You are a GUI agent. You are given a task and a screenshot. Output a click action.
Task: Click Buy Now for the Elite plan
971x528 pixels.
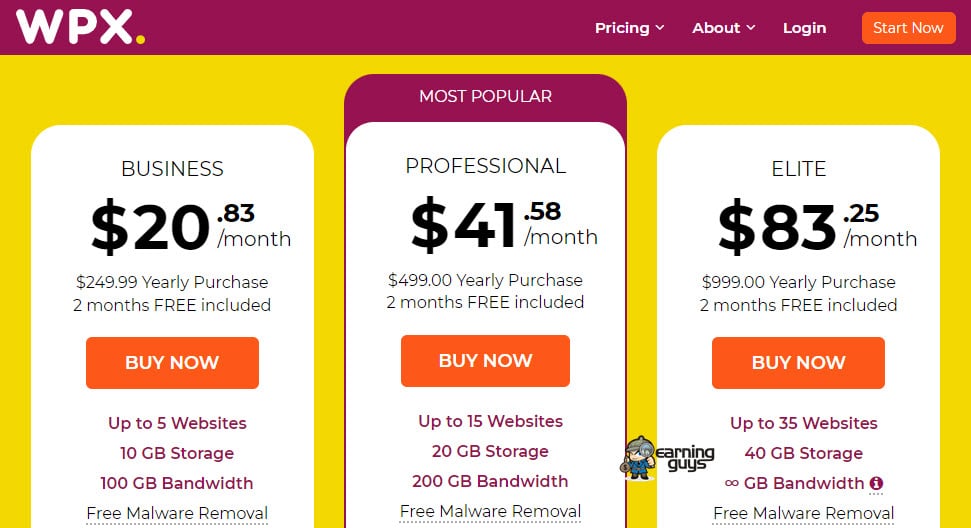coord(798,362)
